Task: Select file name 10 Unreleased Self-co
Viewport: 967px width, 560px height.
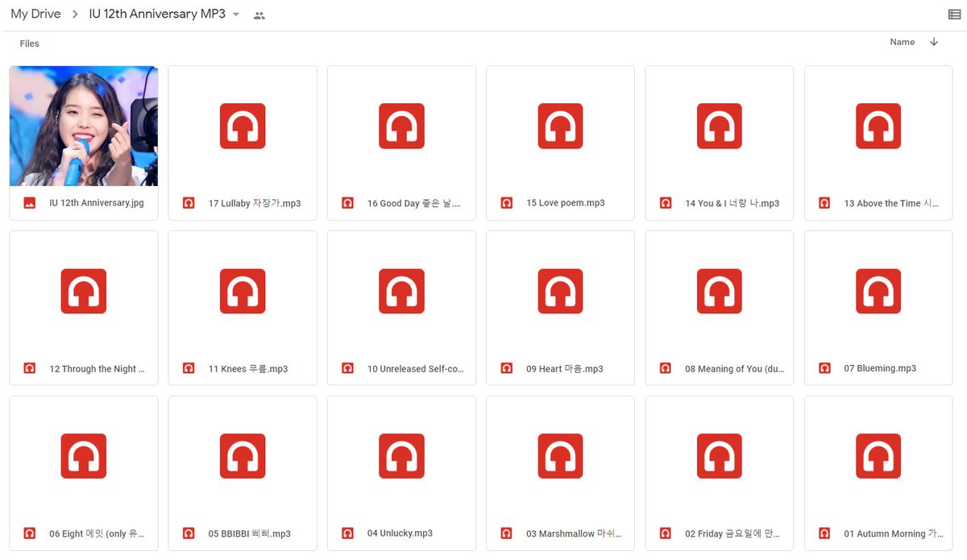Action: [x=416, y=368]
